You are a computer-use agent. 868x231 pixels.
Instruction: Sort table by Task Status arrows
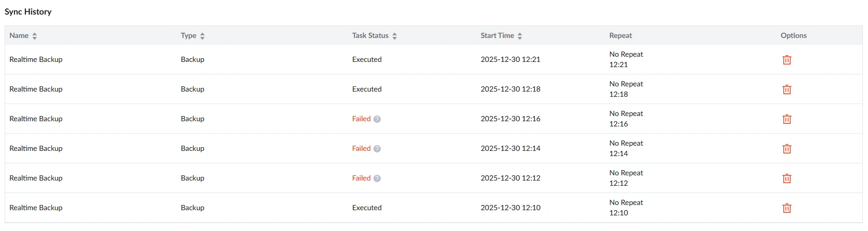click(x=395, y=36)
